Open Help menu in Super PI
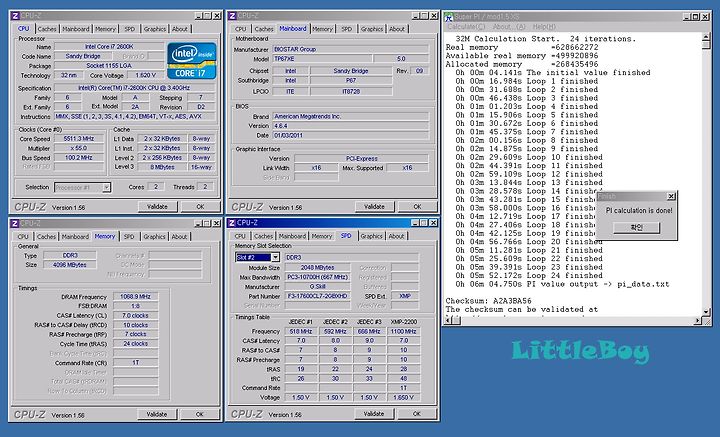Image resolution: width=720 pixels, height=437 pixels. coord(544,27)
